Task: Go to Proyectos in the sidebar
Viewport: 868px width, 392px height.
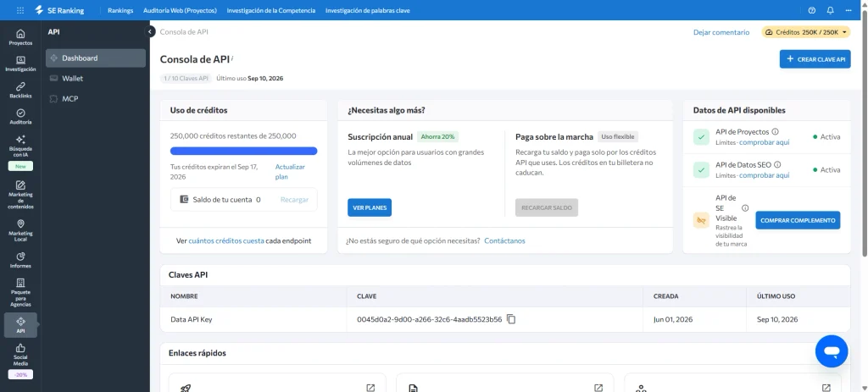Action: point(20,37)
